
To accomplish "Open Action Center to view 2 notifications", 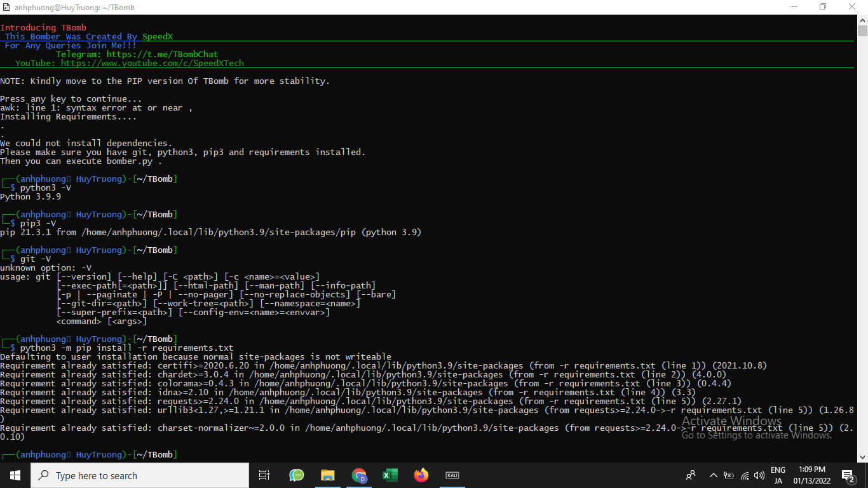I will pos(848,475).
